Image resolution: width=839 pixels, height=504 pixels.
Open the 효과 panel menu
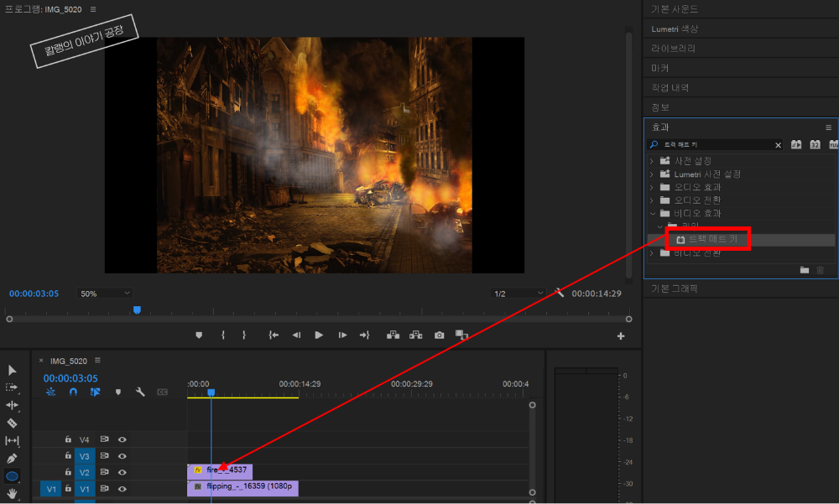click(x=828, y=127)
